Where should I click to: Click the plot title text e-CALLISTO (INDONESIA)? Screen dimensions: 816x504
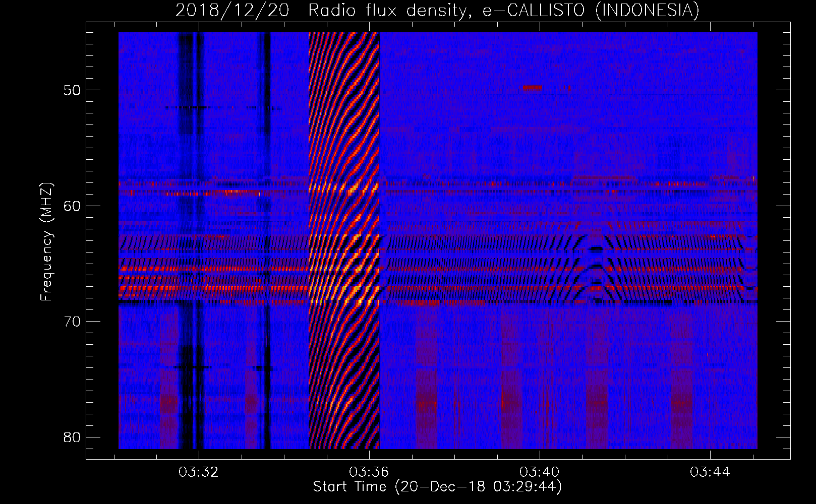click(591, 10)
